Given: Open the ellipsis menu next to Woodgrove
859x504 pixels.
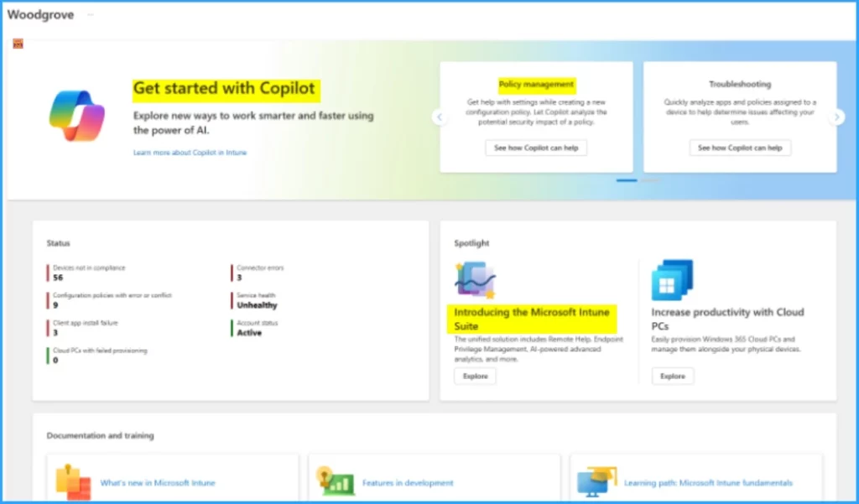Looking at the screenshot, I should click(x=91, y=15).
